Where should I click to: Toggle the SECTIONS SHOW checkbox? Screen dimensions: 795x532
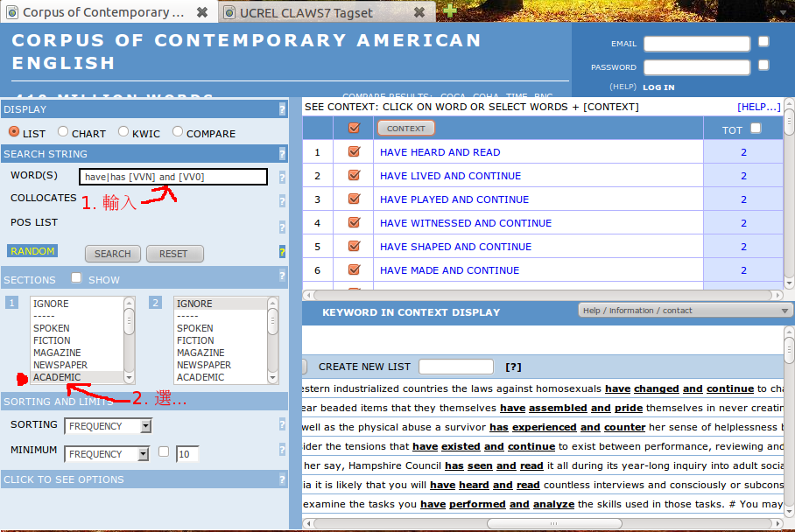pos(76,277)
